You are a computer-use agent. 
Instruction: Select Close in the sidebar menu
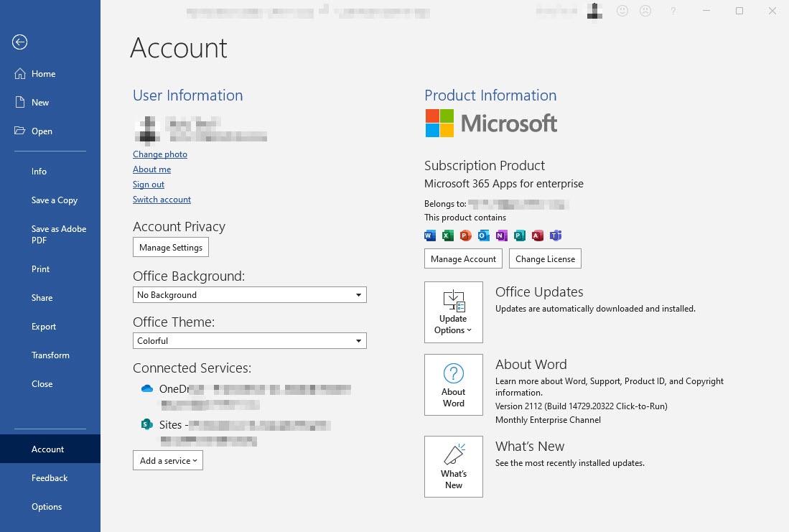click(42, 384)
